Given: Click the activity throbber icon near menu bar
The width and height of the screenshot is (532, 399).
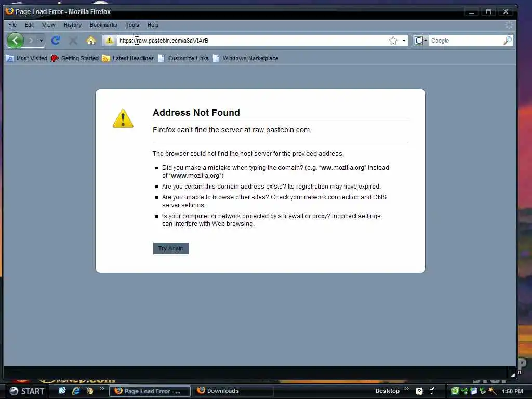Looking at the screenshot, I should [x=509, y=25].
